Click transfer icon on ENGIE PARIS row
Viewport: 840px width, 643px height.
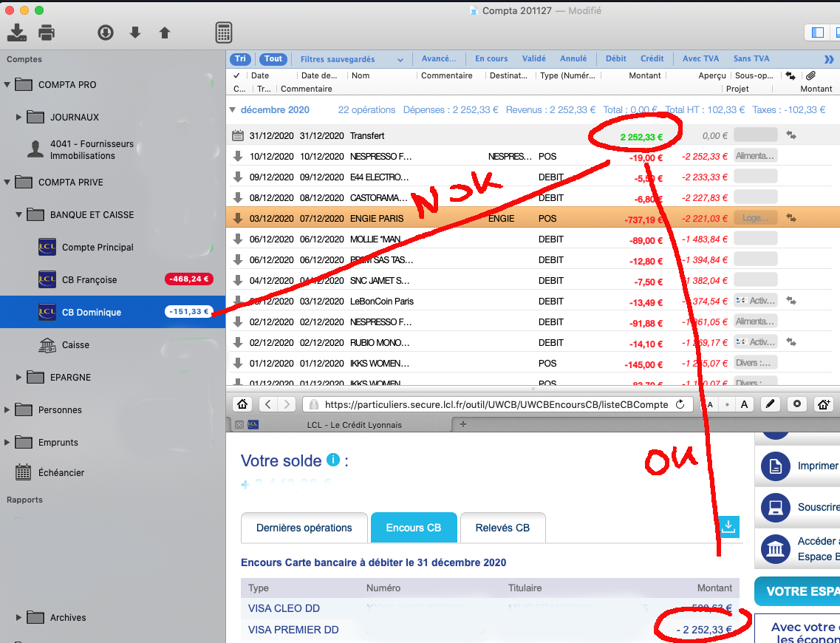pos(791,218)
